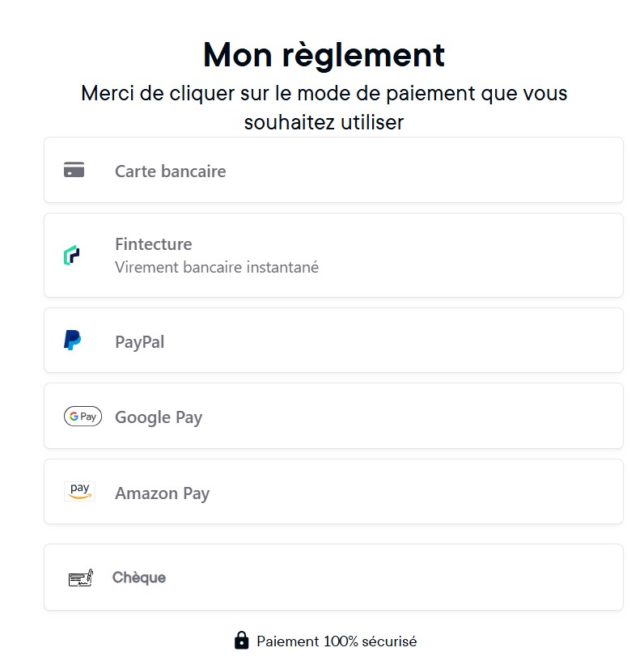Image resolution: width=644 pixels, height=656 pixels.
Task: Select the Carte bancaire label
Action: pos(170,171)
